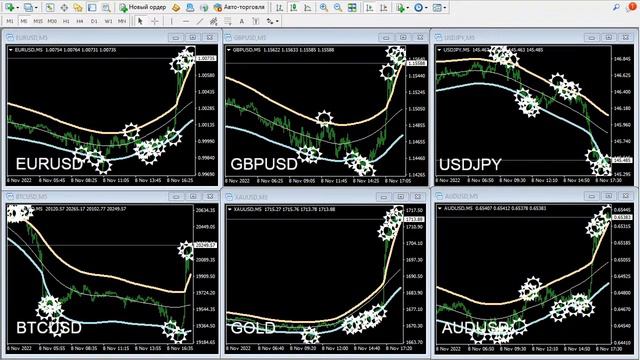Show the Market Watch panel icon
Screen dimensions: 640x360
tap(50, 7)
